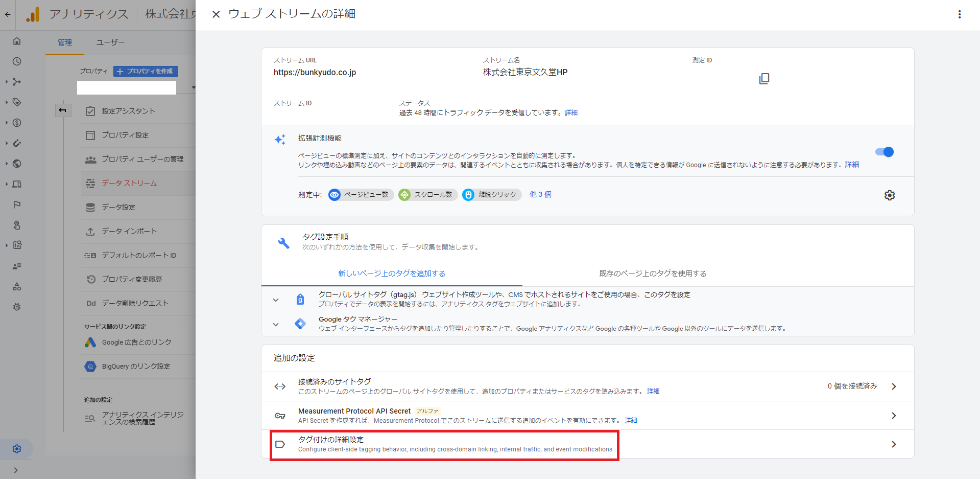Close the web stream details panel
This screenshot has width=980, height=479.
coord(216,14)
